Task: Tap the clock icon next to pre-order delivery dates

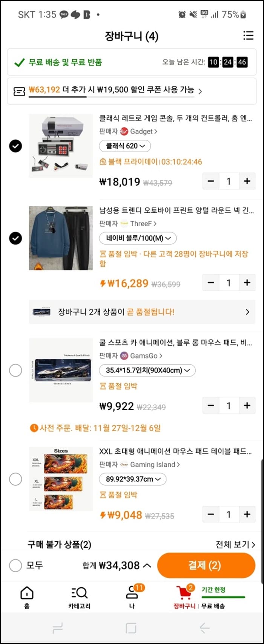Action: point(34,428)
